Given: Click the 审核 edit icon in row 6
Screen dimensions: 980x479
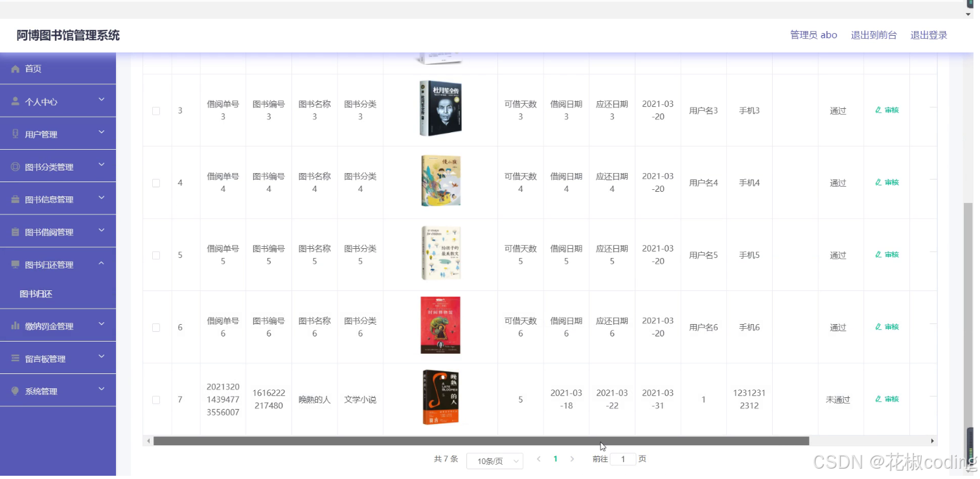Looking at the screenshot, I should point(878,327).
